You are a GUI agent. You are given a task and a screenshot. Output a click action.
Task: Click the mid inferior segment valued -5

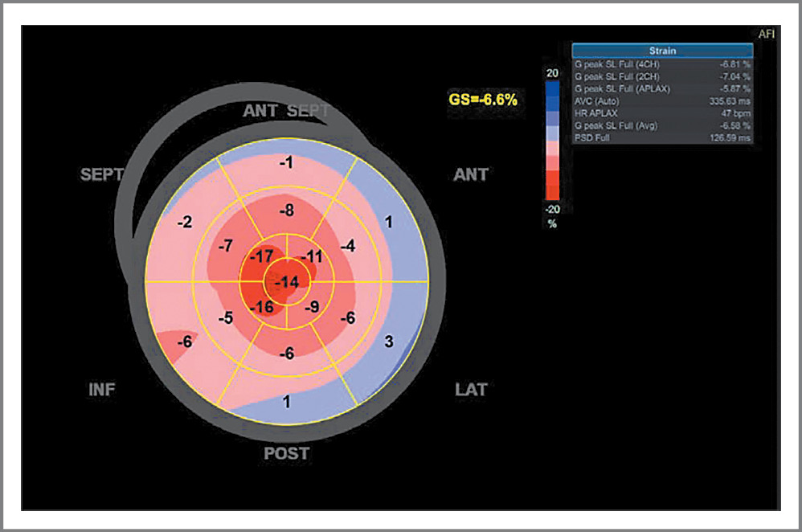[226, 318]
